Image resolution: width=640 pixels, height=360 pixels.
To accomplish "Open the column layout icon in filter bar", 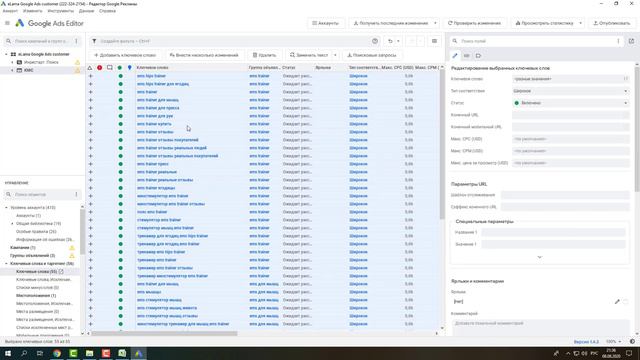I will pyautogui.click(x=434, y=41).
